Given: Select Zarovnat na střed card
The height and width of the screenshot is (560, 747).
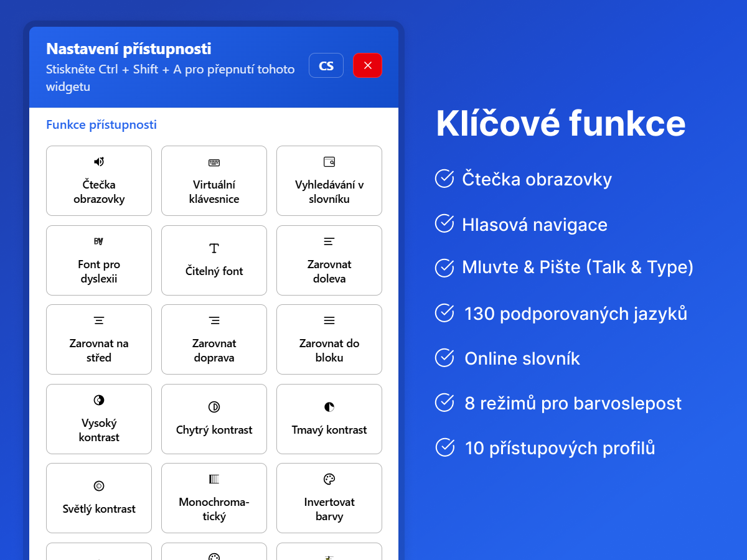Looking at the screenshot, I should (99, 339).
